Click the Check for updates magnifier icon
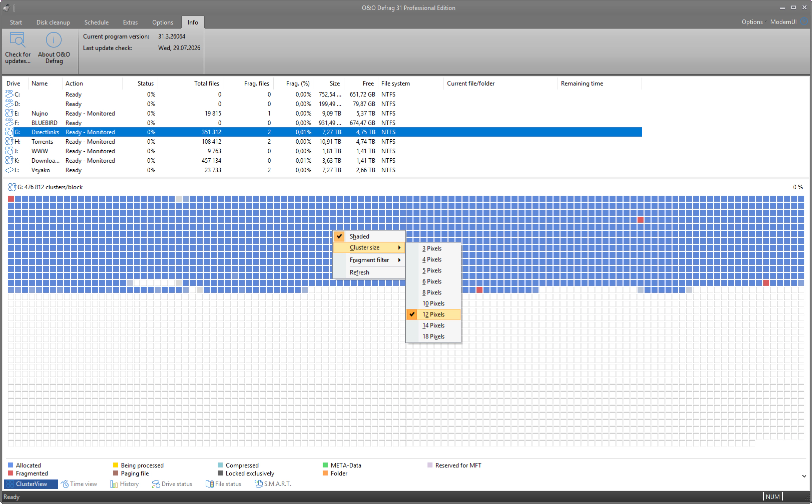This screenshot has width=812, height=504. [x=17, y=40]
